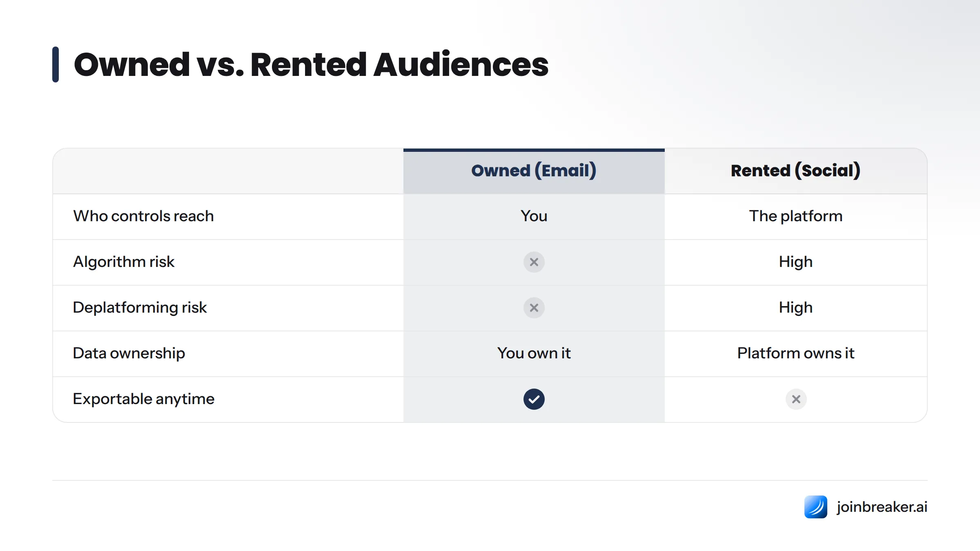Click the X icon in Deplatforming risk row

[534, 308]
